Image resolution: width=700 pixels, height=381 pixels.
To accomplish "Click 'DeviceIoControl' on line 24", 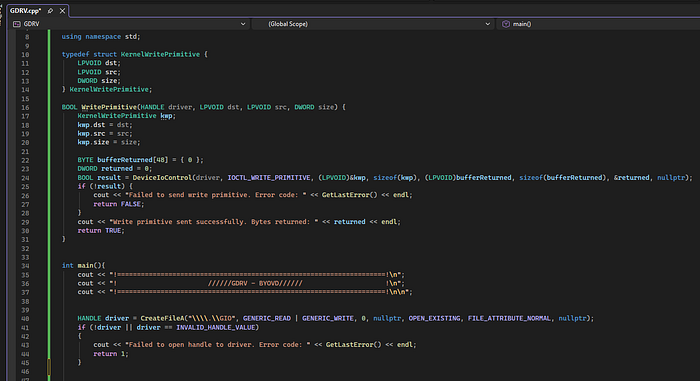I will (162, 178).
